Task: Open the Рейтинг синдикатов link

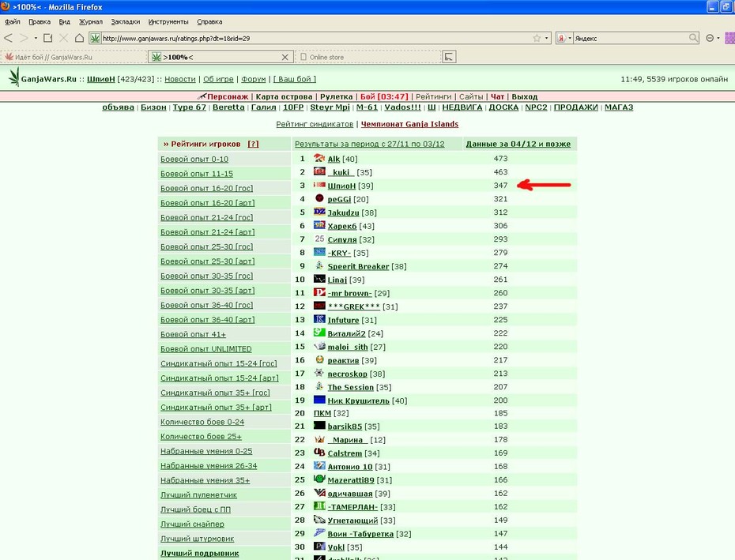Action: click(315, 124)
